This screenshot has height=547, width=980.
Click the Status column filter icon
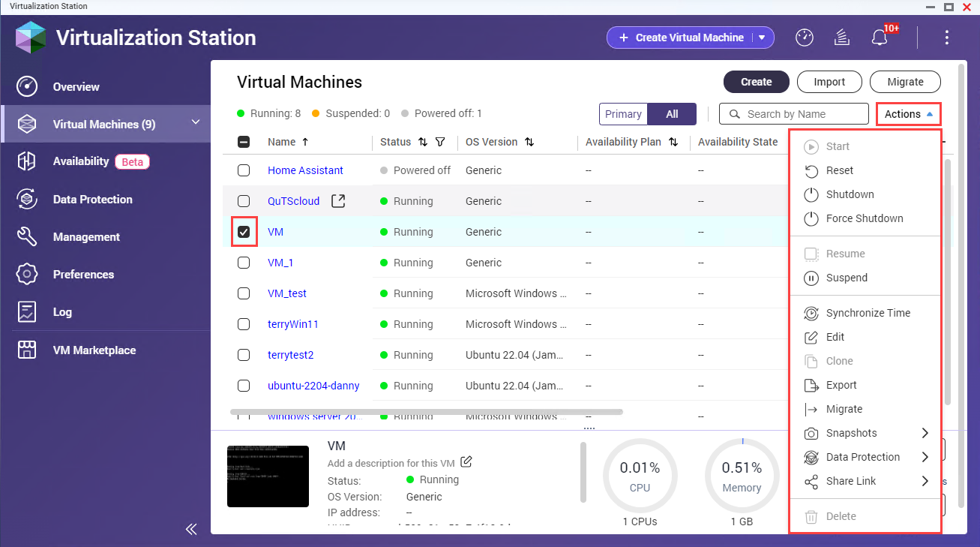click(x=440, y=142)
